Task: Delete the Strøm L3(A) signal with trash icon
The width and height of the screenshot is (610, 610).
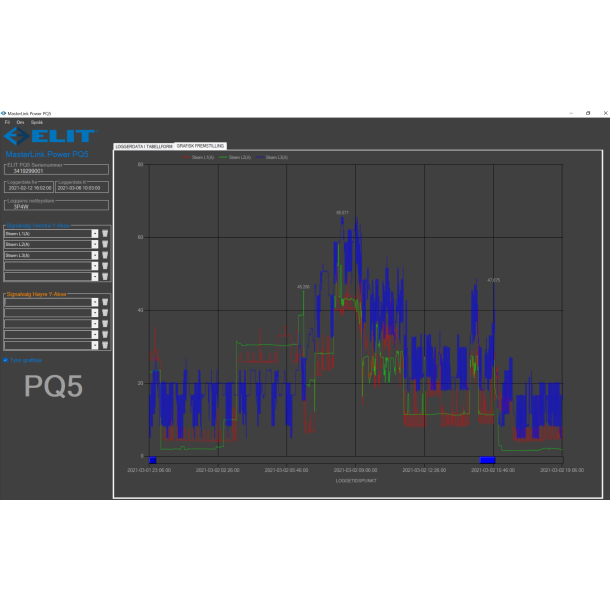Action: [x=105, y=255]
